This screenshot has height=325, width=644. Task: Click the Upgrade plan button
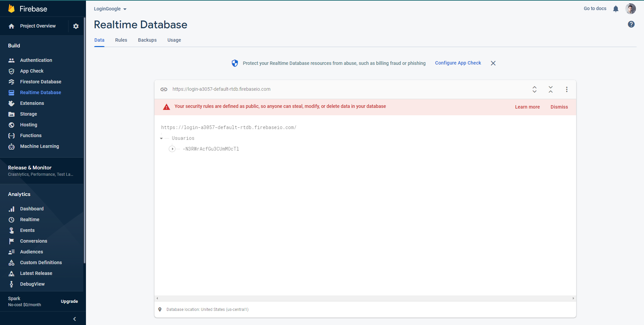(x=69, y=301)
